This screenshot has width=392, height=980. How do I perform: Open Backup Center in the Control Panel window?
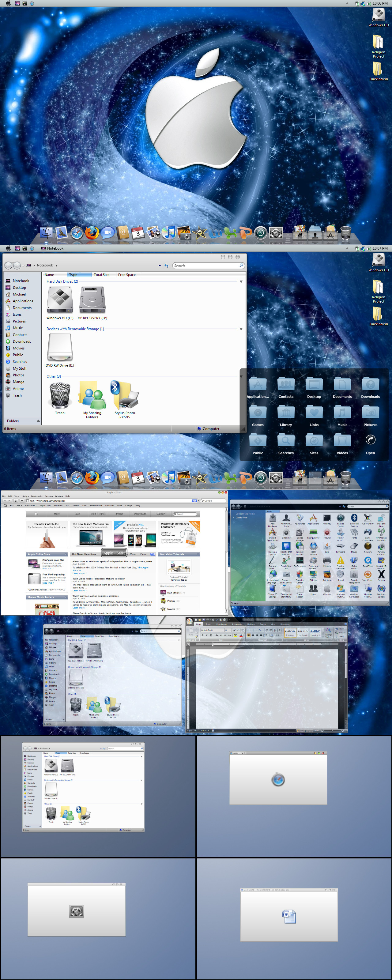(341, 520)
